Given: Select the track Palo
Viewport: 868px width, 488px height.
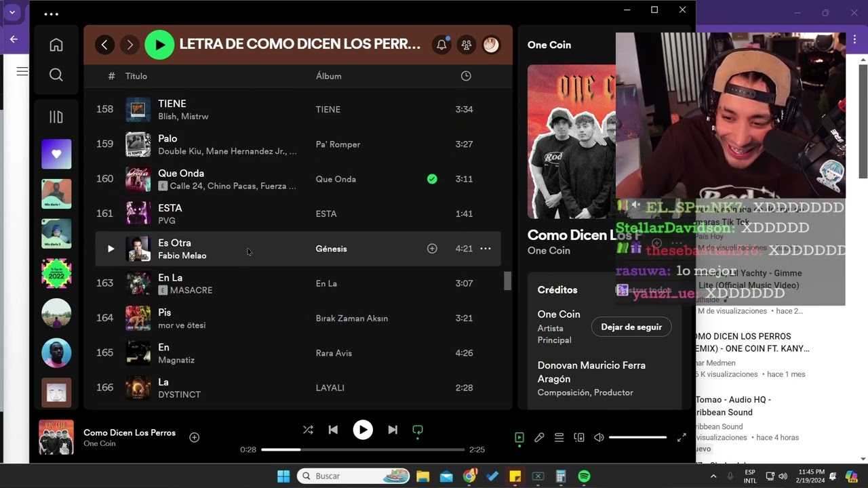Looking at the screenshot, I should (x=298, y=144).
